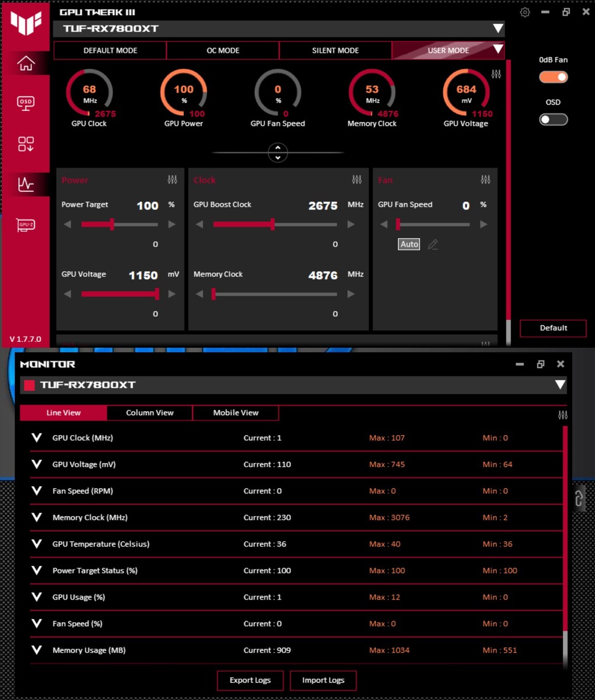Switch to Column View tab
The image size is (595, 700).
[x=150, y=412]
